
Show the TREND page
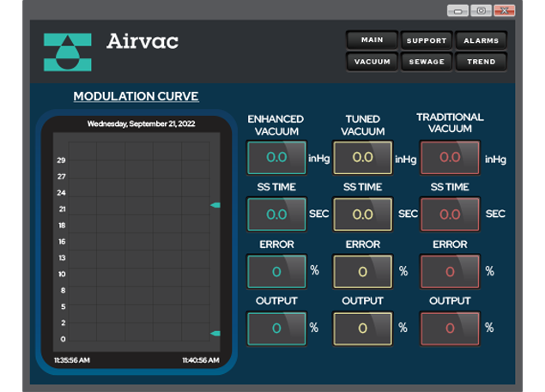point(481,62)
